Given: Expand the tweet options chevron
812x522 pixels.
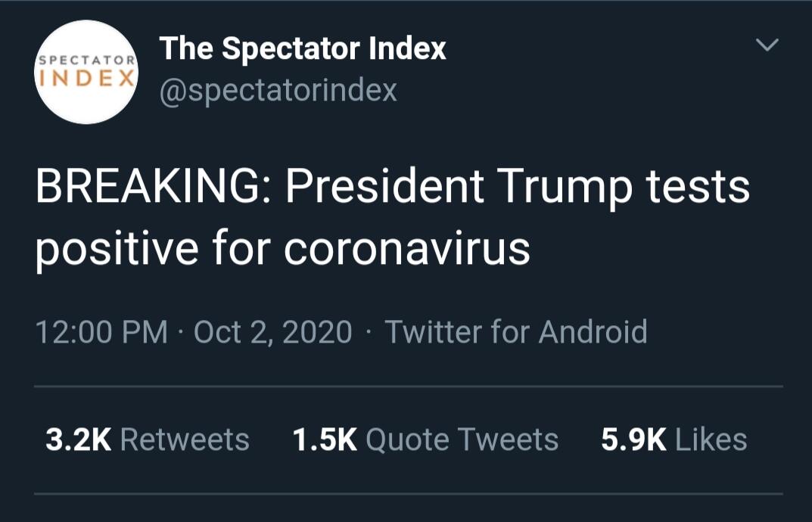Looking at the screenshot, I should coord(767,46).
